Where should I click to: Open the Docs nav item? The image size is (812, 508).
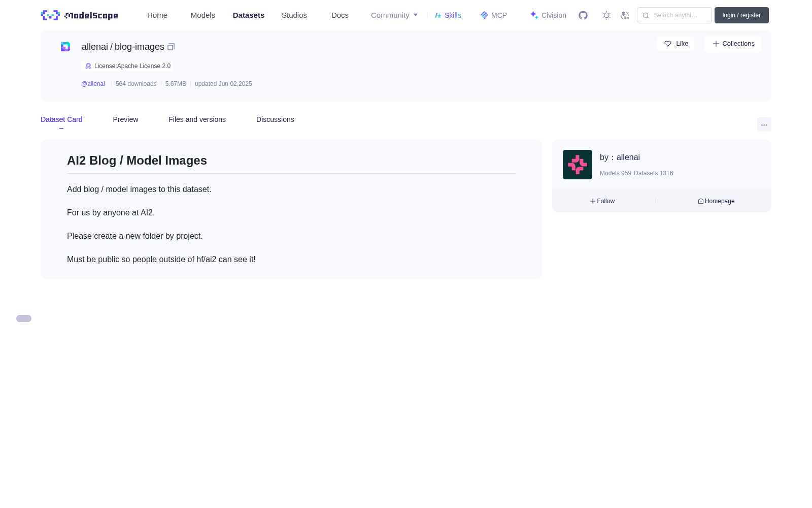(x=340, y=15)
